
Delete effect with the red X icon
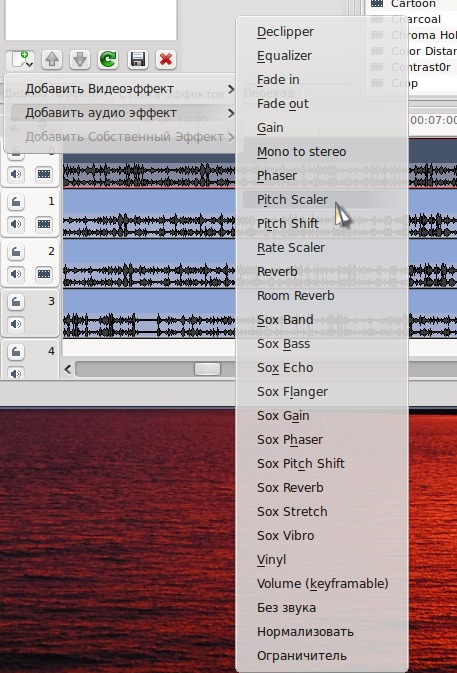166,59
